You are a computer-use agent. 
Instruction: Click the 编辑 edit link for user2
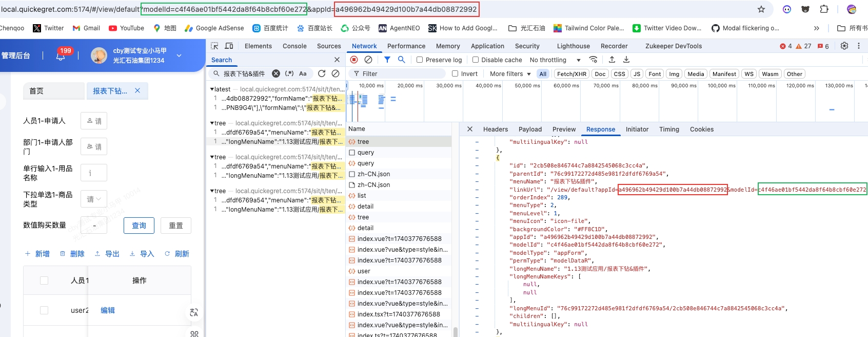(x=108, y=310)
